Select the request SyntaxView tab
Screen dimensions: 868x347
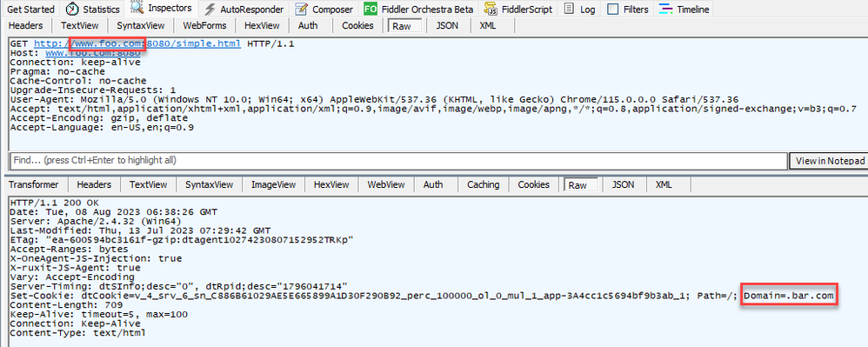pyautogui.click(x=140, y=25)
